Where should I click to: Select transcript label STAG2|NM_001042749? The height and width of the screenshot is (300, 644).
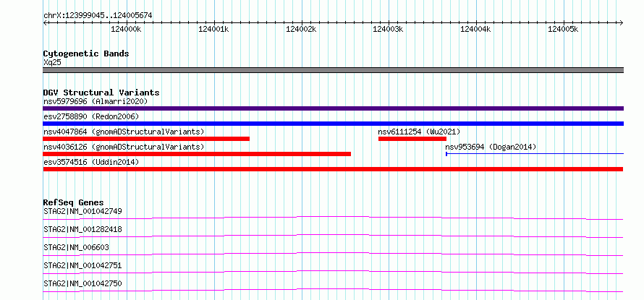pyautogui.click(x=82, y=212)
